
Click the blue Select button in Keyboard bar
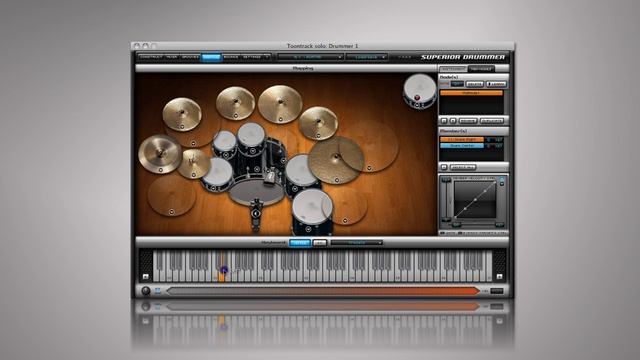click(x=300, y=243)
